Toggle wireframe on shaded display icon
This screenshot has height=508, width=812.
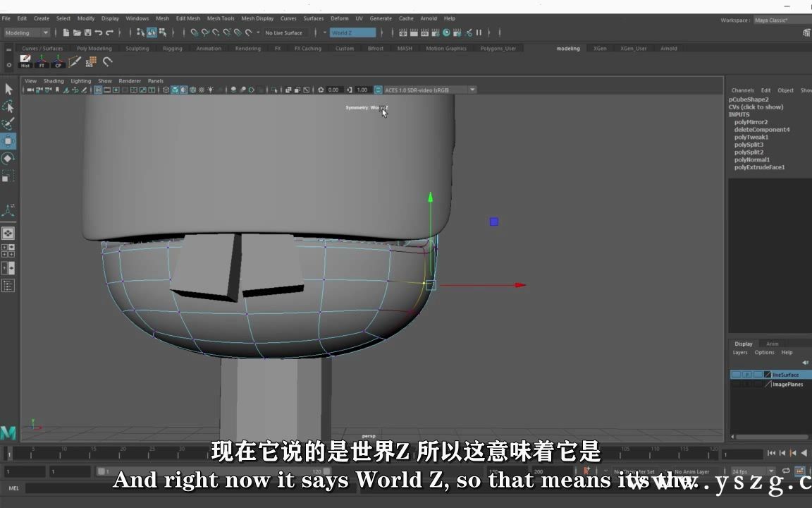(x=184, y=90)
